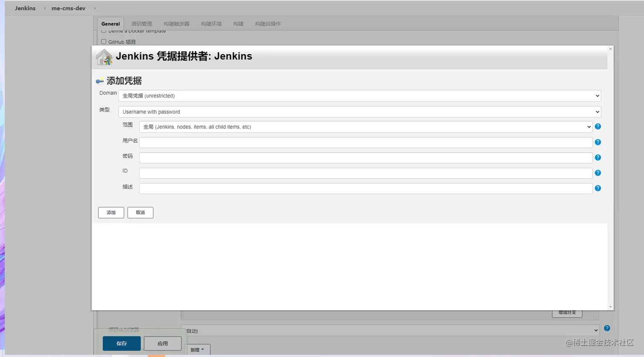Focus the 密码 input field

tap(366, 158)
